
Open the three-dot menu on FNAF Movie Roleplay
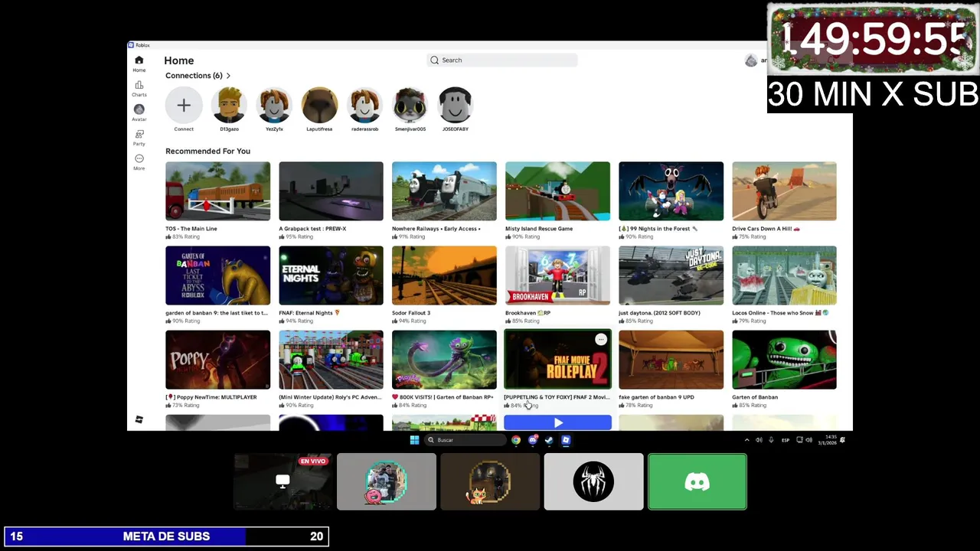pyautogui.click(x=601, y=339)
